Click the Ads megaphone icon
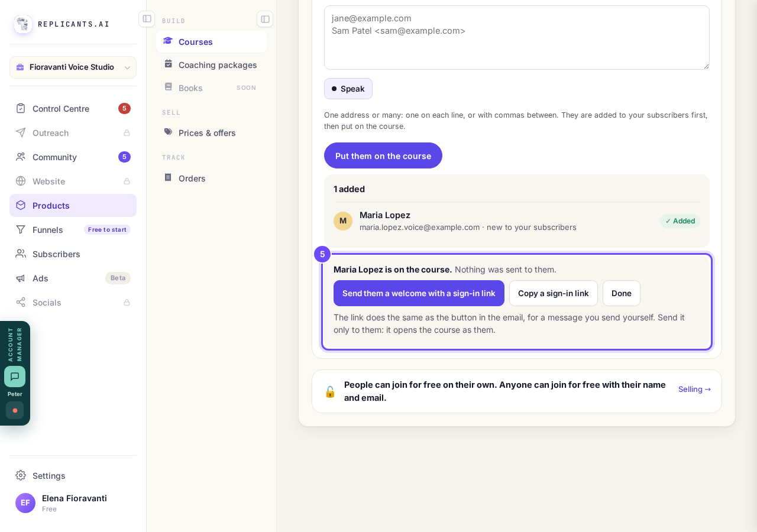This screenshot has width=757, height=532. point(21,278)
